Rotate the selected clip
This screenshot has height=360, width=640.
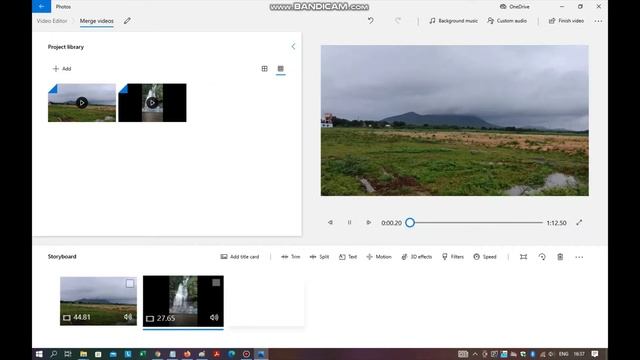tap(542, 257)
